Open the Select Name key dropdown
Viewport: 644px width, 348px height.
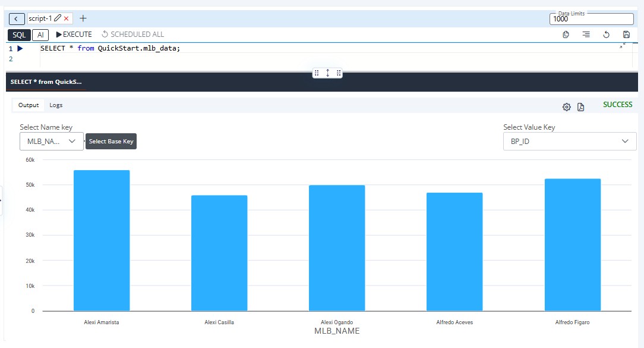point(51,141)
